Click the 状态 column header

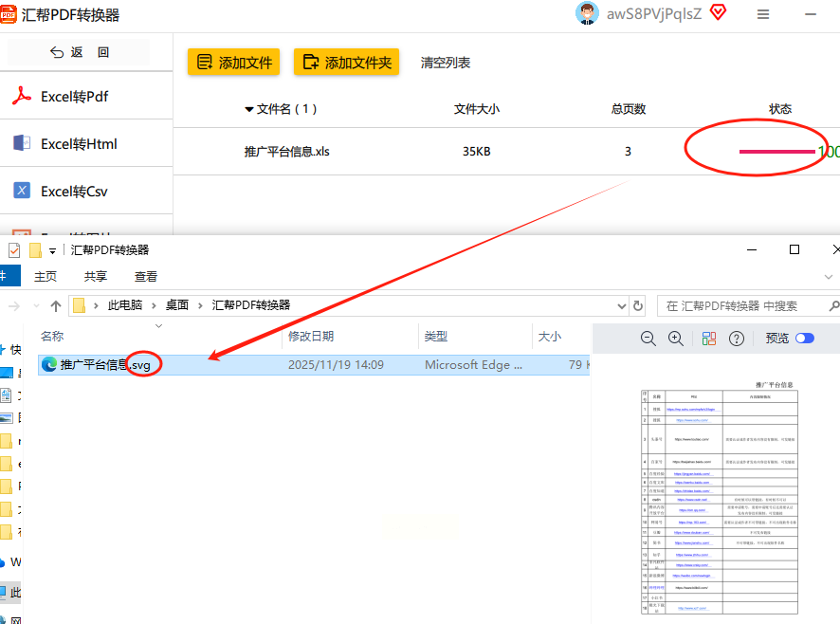point(780,109)
